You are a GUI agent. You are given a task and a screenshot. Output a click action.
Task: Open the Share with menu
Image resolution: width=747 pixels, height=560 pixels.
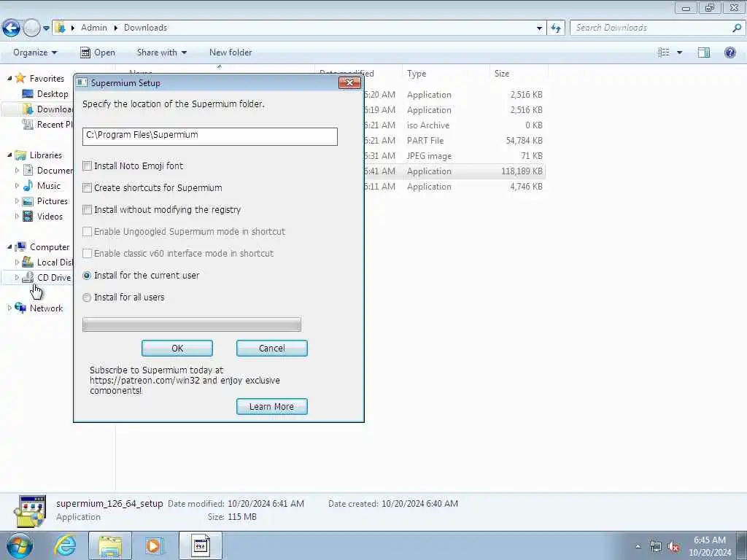pos(161,52)
